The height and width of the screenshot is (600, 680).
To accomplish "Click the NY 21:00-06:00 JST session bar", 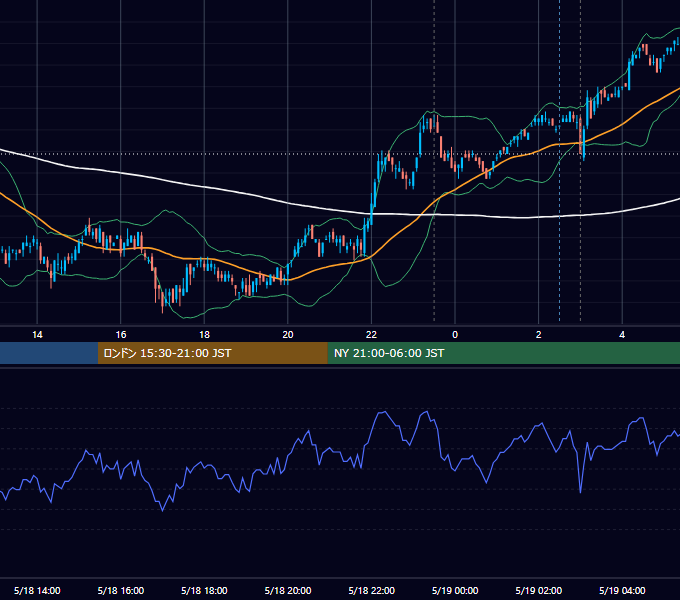I will click(x=503, y=353).
